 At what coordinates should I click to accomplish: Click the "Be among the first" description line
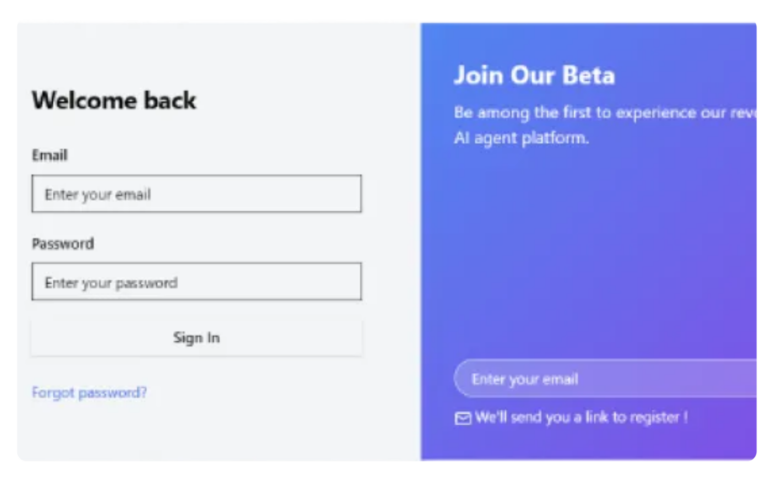click(605, 113)
